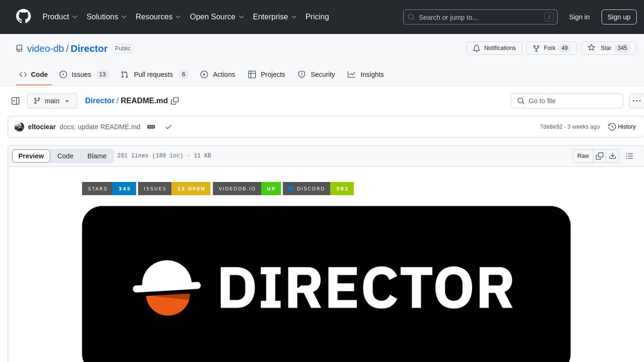Viewport: 644px width, 362px height.
Task: Switch to Blame view
Action: coord(97,156)
